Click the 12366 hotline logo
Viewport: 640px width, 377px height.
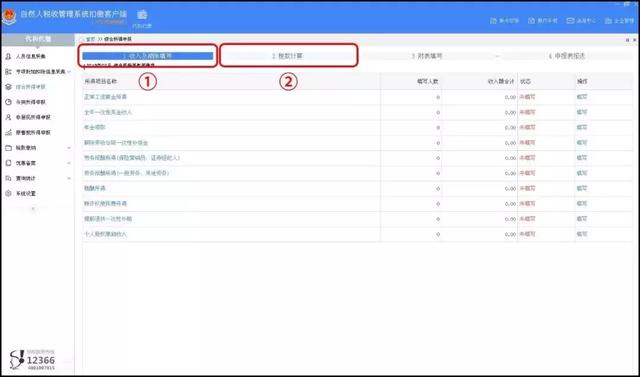pyautogui.click(x=33, y=360)
